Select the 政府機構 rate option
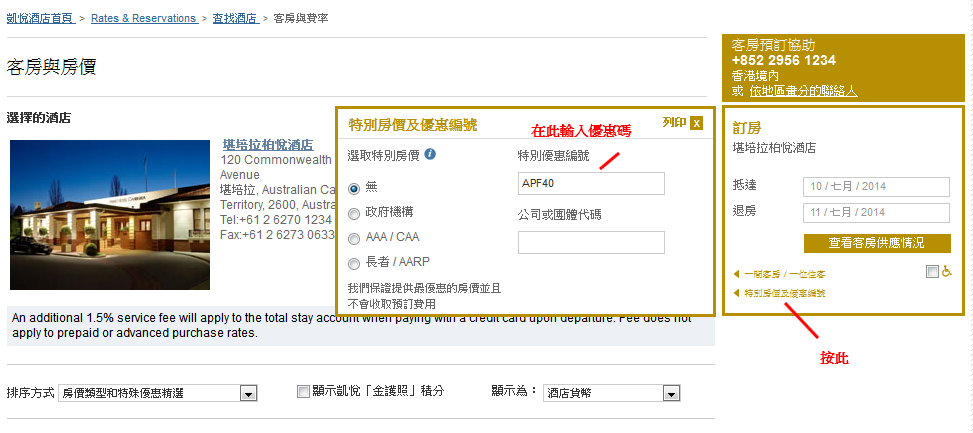The width and height of the screenshot is (973, 433). click(353, 213)
